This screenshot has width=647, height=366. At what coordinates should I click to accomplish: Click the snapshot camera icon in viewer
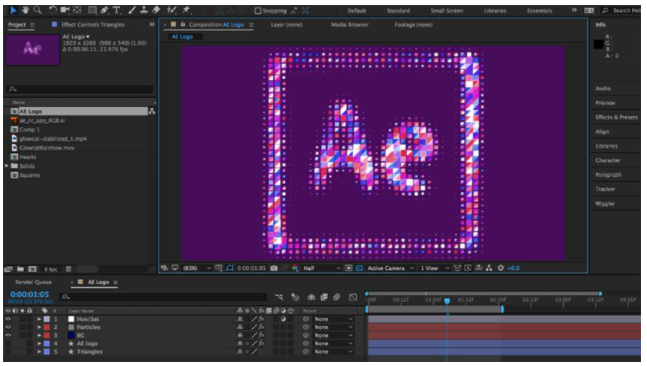(x=274, y=268)
